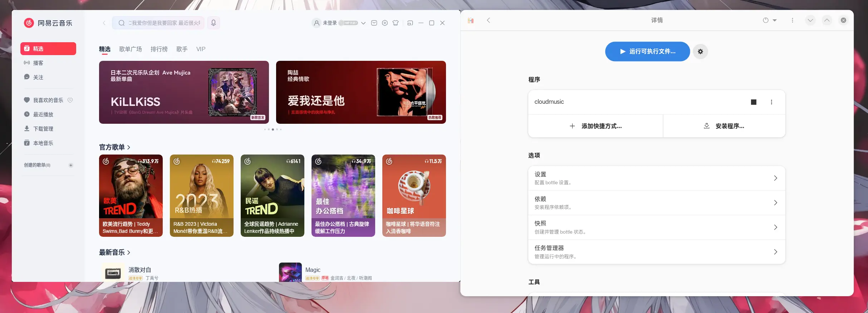Click the search box in NetEase music
This screenshot has width=868, height=313.
click(x=158, y=23)
